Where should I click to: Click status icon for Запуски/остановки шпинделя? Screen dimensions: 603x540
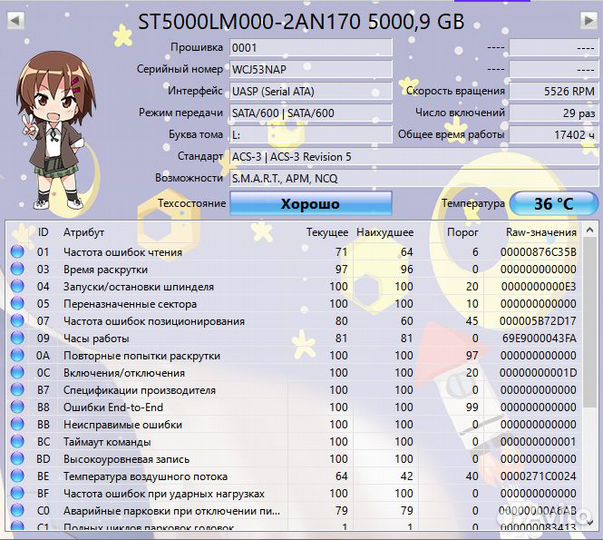(17, 287)
